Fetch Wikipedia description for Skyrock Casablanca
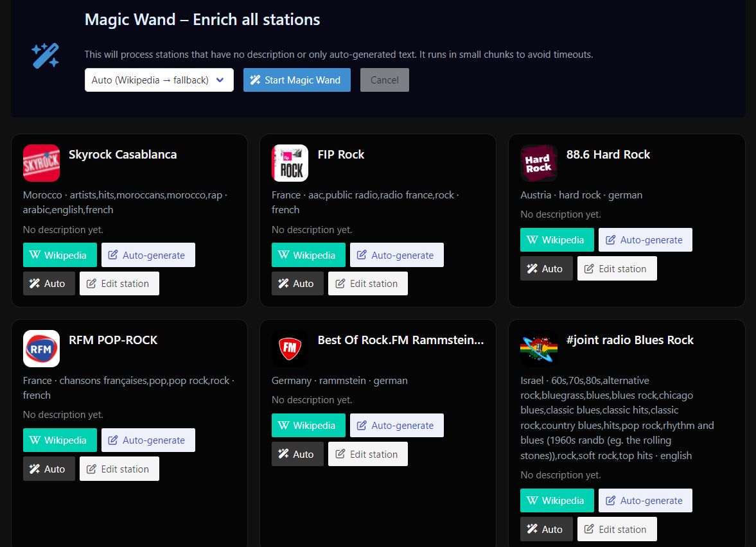Viewport: 756px width, 547px height. click(x=60, y=255)
